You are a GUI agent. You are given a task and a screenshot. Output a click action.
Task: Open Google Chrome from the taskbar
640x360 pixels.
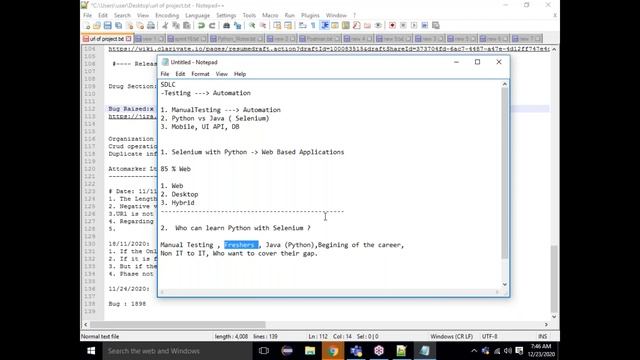(x=333, y=351)
